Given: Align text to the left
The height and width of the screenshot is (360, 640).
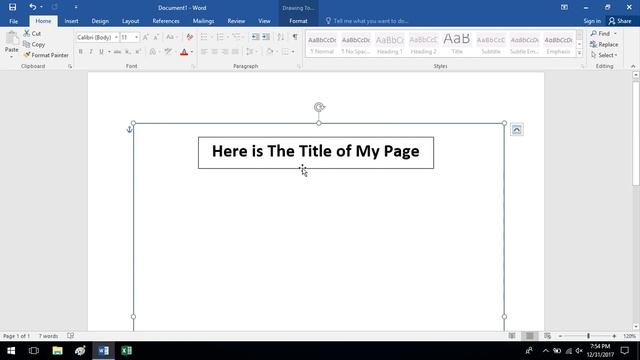Looking at the screenshot, I should [204, 52].
